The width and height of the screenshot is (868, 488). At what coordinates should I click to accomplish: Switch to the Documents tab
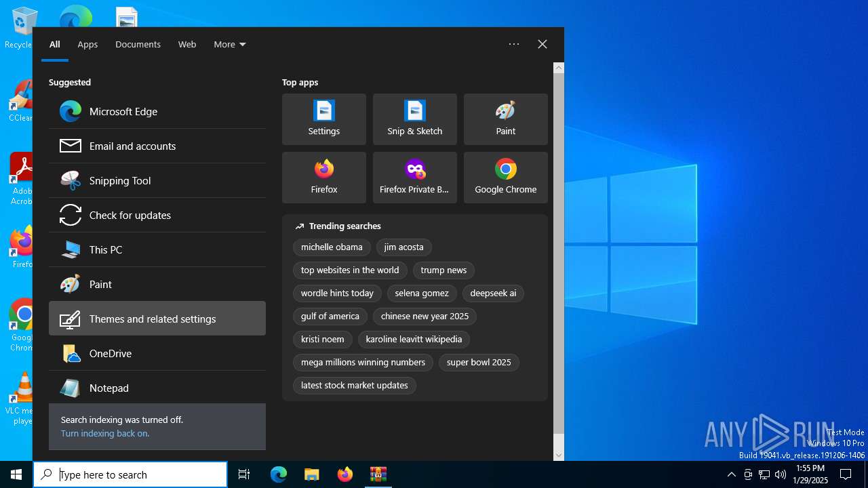(x=138, y=44)
